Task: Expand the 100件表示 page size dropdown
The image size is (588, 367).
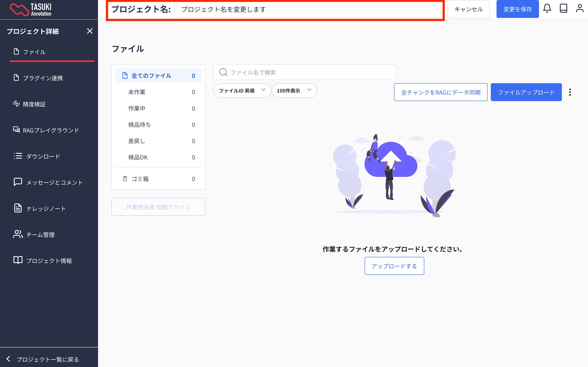Action: point(294,91)
